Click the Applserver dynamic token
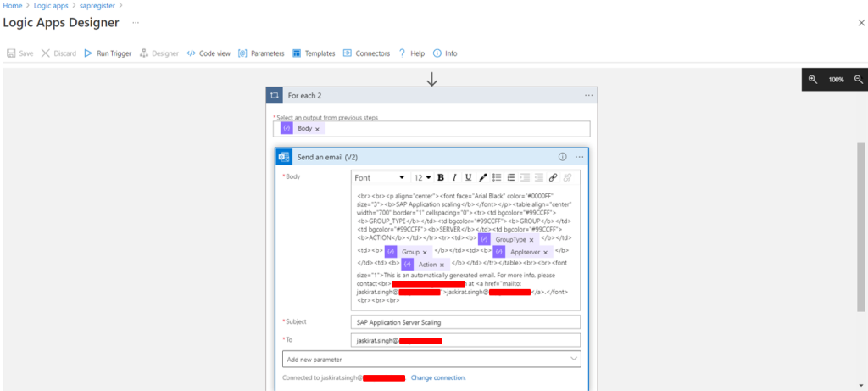 point(523,252)
